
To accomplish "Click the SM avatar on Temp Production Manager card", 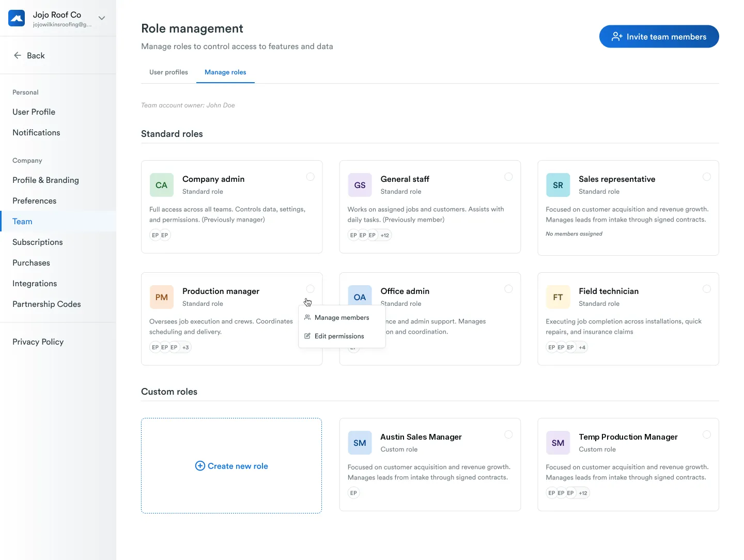I will pyautogui.click(x=558, y=443).
